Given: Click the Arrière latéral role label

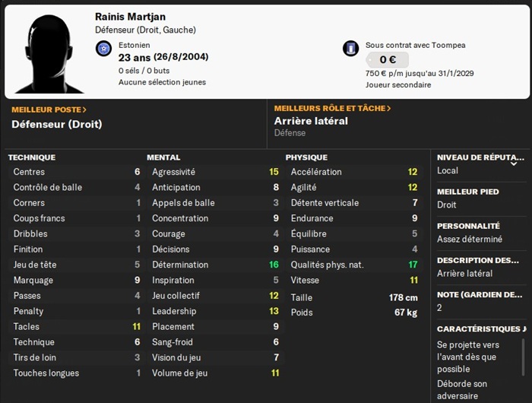Looking at the screenshot, I should pyautogui.click(x=311, y=121).
